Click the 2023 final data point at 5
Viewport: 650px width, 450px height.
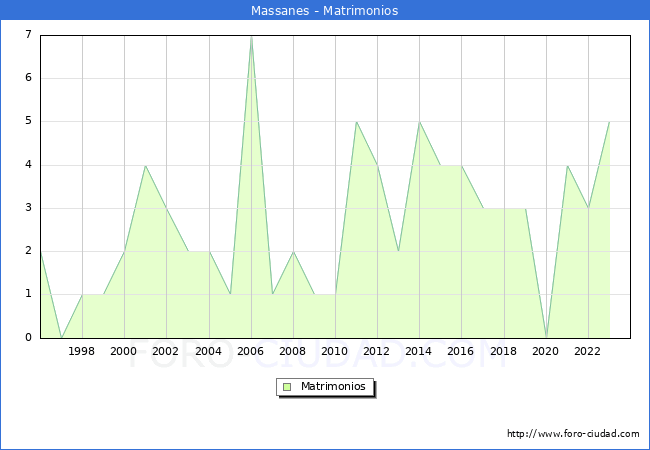tap(609, 122)
